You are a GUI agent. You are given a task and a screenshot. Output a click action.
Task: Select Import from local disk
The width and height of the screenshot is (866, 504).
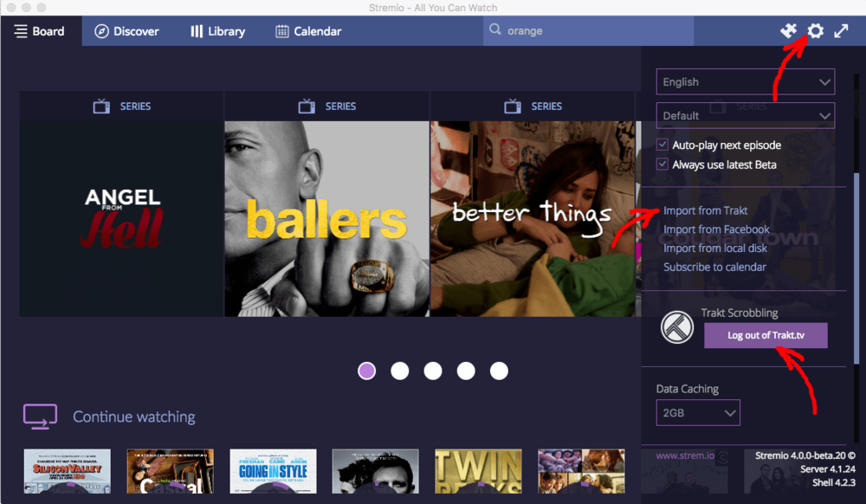(715, 249)
